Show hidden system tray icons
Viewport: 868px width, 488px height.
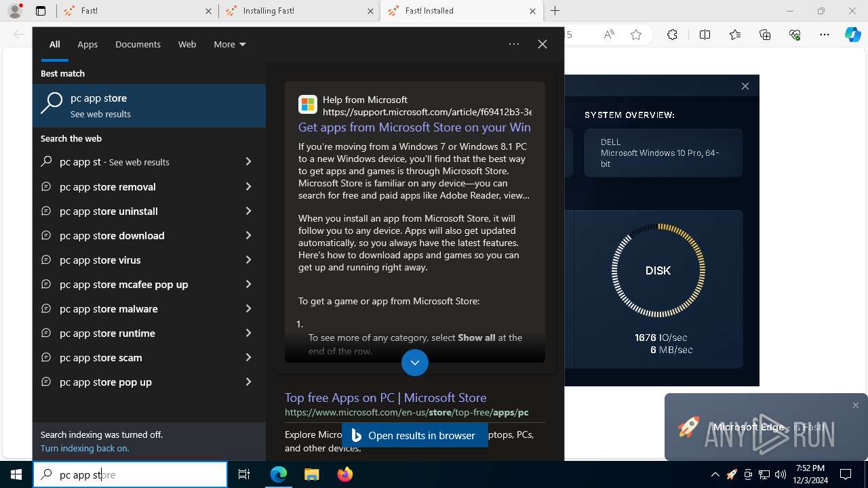(715, 474)
